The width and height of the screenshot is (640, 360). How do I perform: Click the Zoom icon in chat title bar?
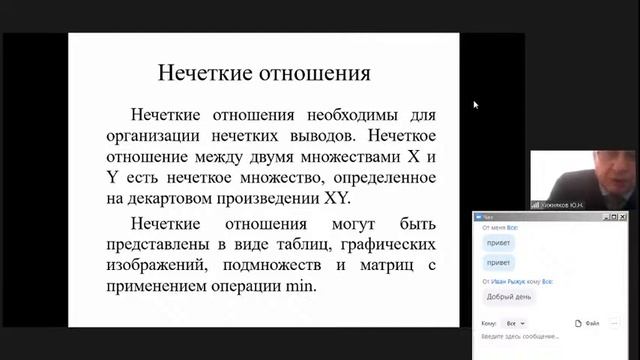point(479,217)
